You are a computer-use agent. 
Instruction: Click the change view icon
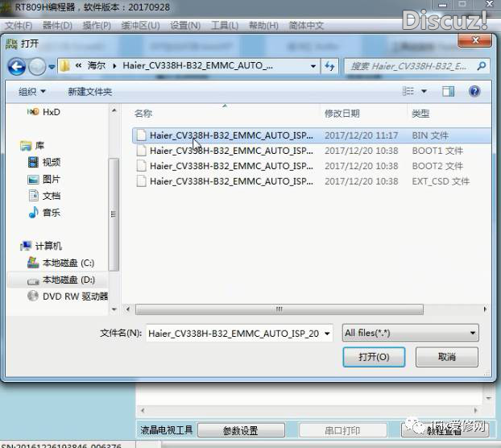click(409, 92)
